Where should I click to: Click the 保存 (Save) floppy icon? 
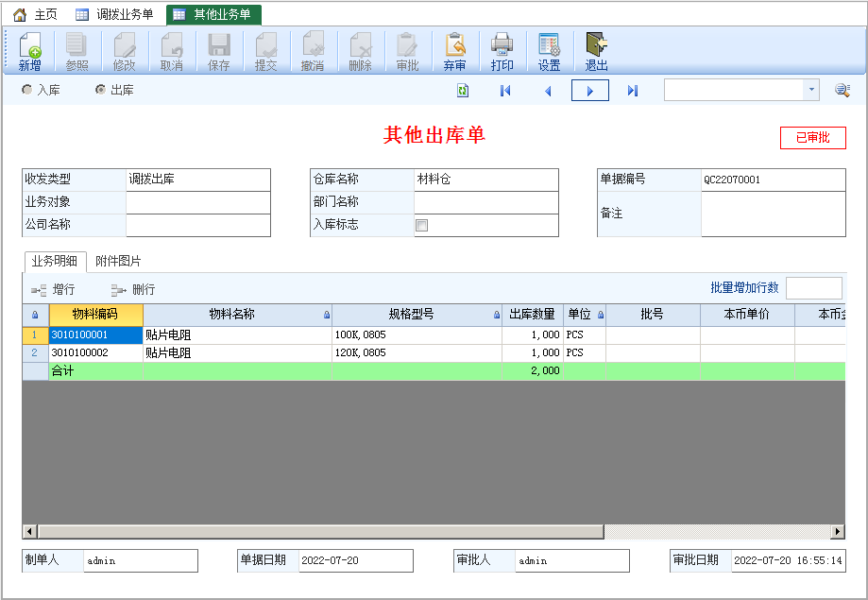tap(219, 52)
